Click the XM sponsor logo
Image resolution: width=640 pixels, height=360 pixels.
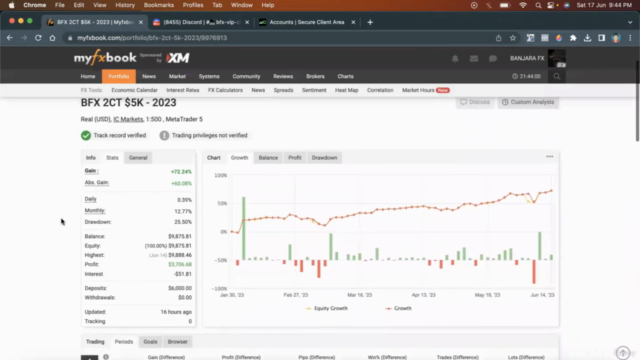point(178,58)
